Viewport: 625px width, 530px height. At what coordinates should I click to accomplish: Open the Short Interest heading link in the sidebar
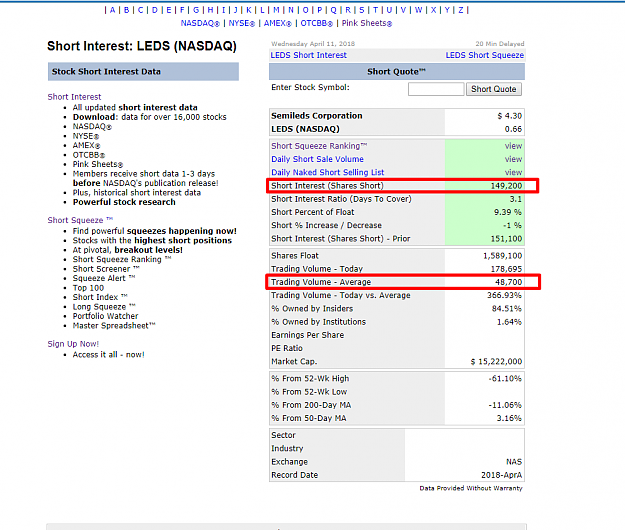click(x=75, y=97)
